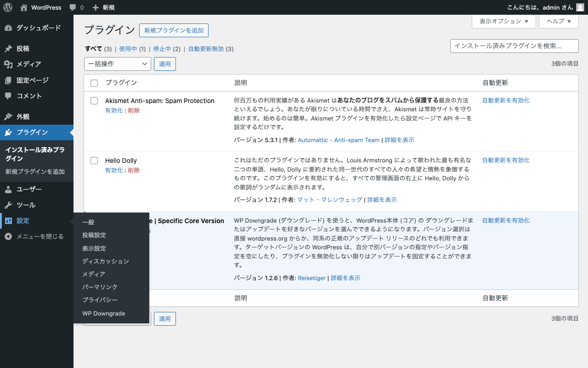
Task: Focus the installed plugins search field
Action: point(514,46)
